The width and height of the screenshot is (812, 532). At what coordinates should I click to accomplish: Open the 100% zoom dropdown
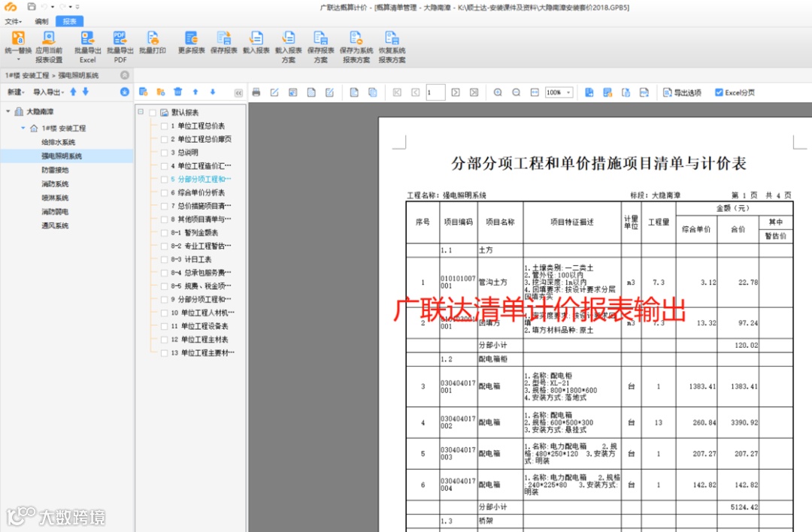click(x=568, y=92)
